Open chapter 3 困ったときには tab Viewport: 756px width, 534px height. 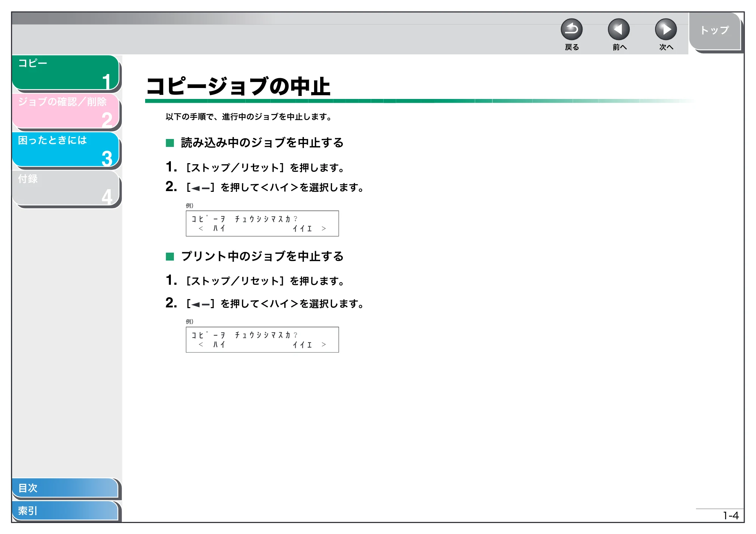pos(66,150)
